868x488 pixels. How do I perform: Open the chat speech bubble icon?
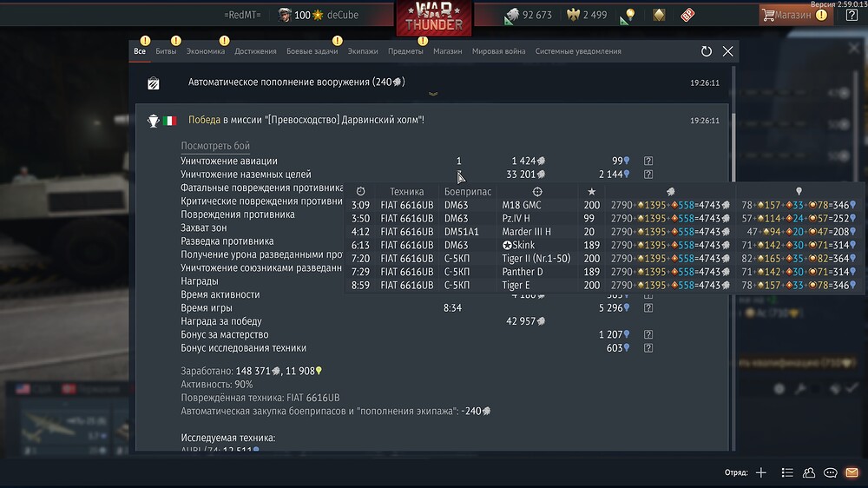coord(831,472)
